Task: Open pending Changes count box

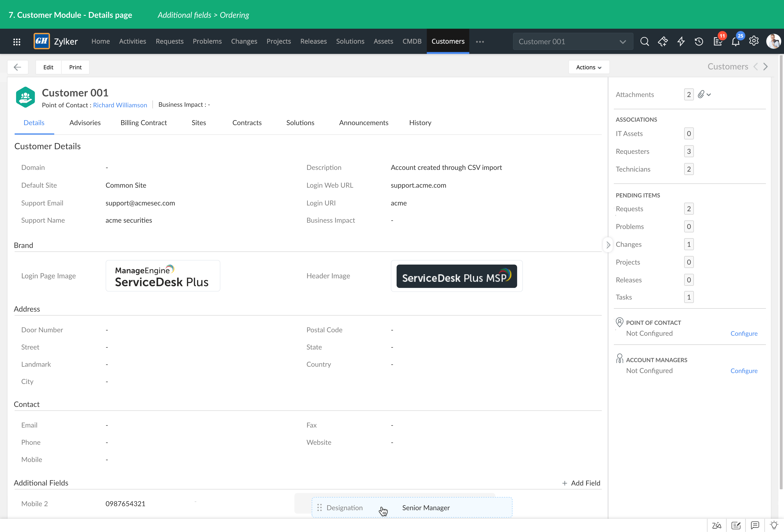Action: (x=689, y=244)
